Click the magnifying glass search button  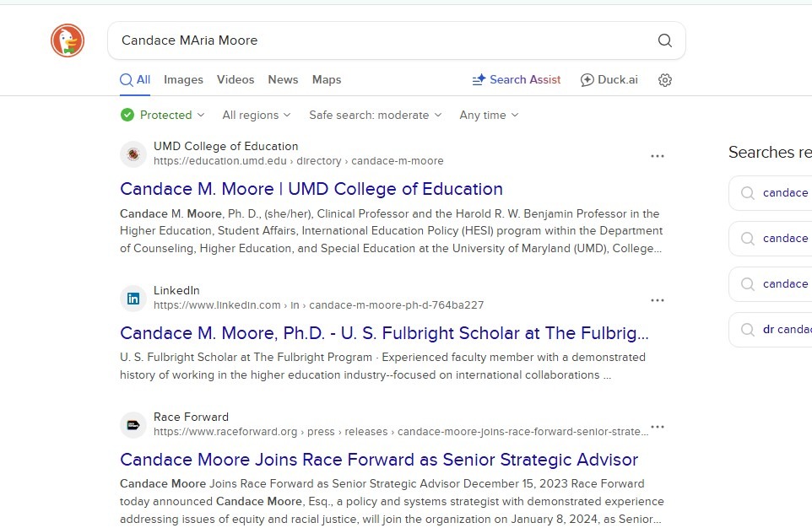point(664,40)
